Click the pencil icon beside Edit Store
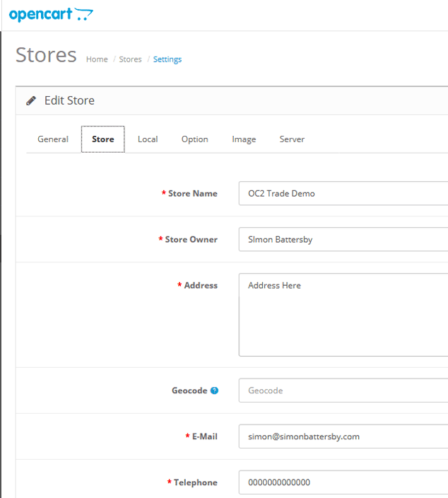This screenshot has width=448, height=498. 31,100
